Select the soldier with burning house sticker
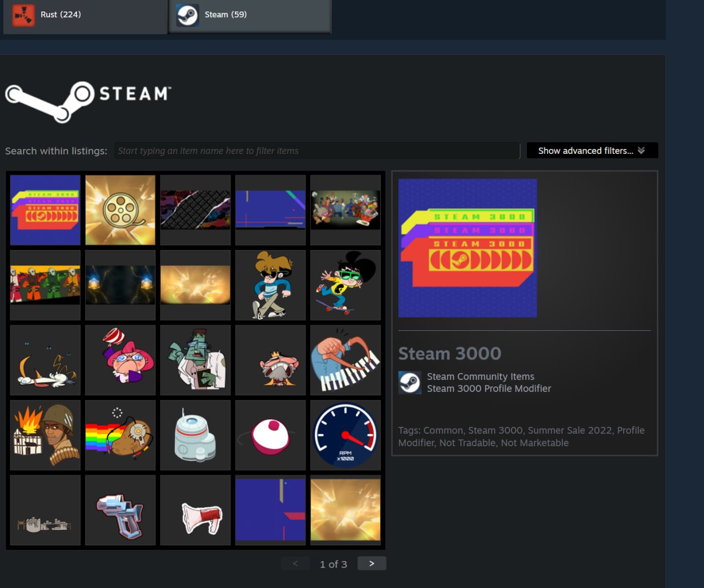Image resolution: width=704 pixels, height=588 pixels. 45,435
